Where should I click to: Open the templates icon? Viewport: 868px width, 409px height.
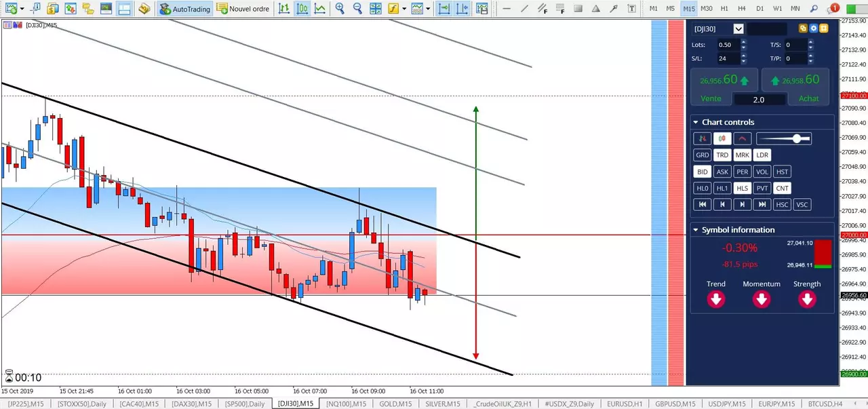click(416, 9)
